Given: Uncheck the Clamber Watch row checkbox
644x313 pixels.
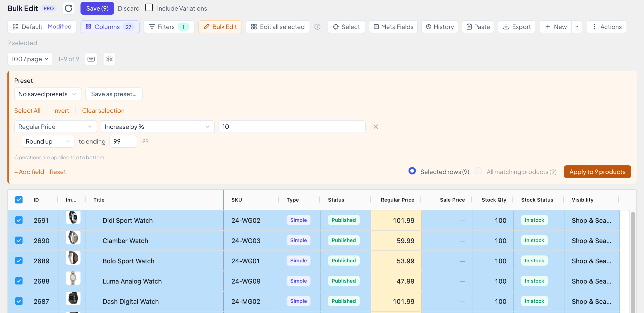Looking at the screenshot, I should 19,240.
